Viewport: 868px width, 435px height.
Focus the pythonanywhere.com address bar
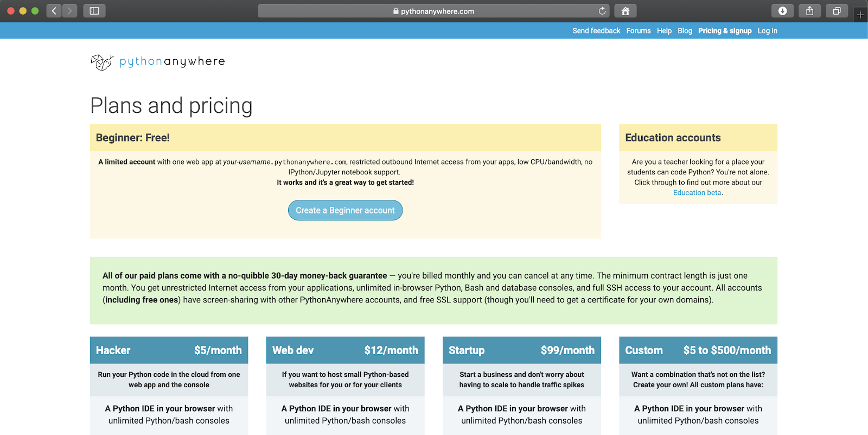433,11
